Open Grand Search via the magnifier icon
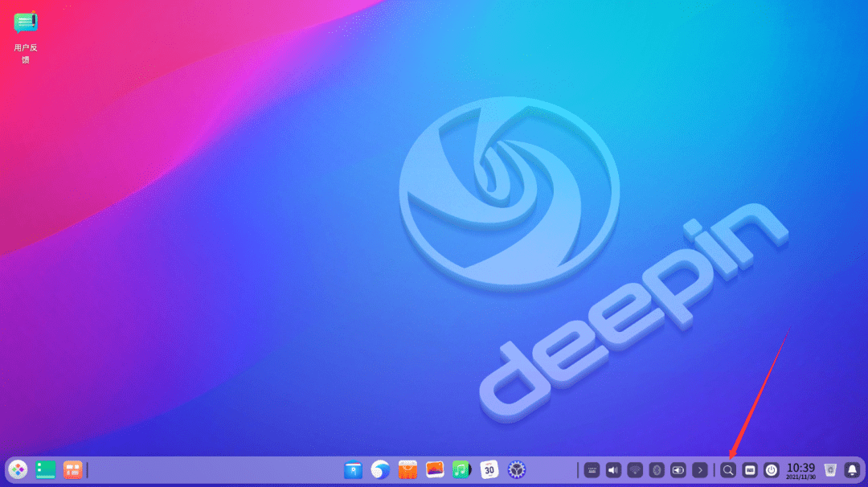The width and height of the screenshot is (868, 487). tap(727, 470)
